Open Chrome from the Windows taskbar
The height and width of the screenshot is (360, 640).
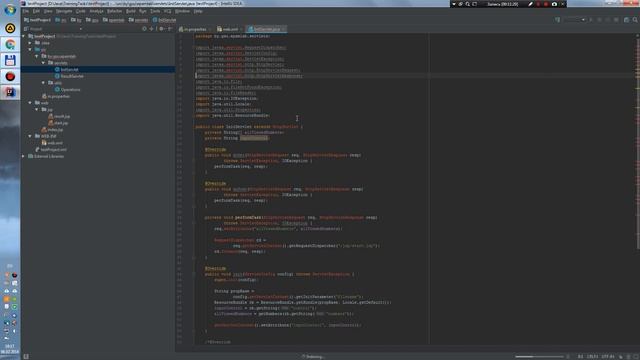pyautogui.click(x=10, y=44)
